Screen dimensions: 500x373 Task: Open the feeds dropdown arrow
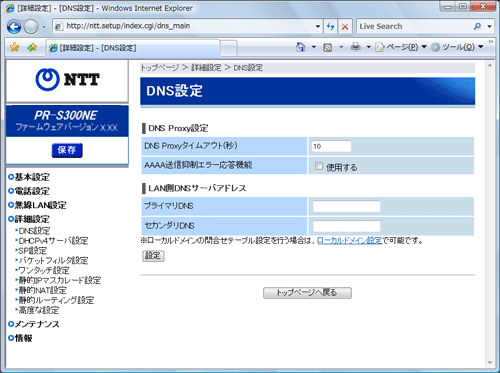pyautogui.click(x=341, y=47)
